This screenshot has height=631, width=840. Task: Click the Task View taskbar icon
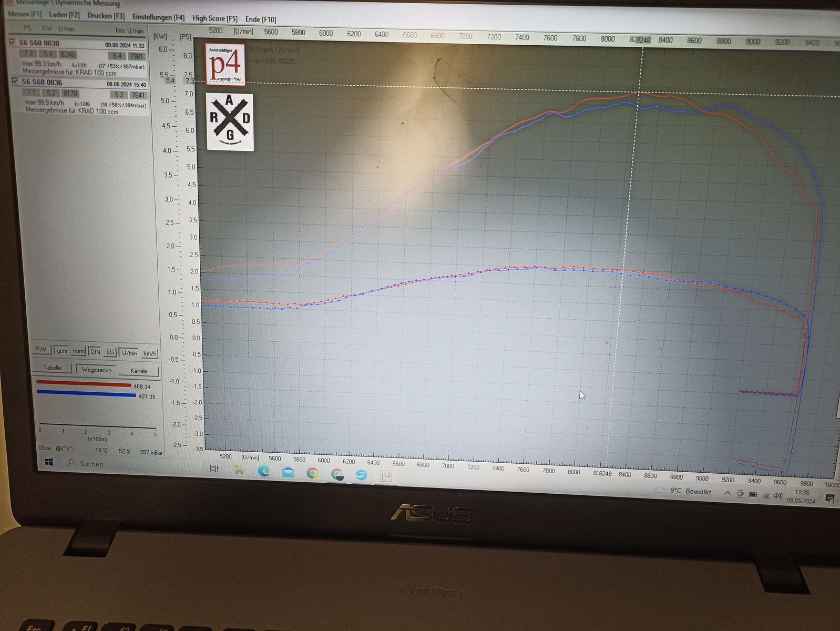click(x=214, y=469)
